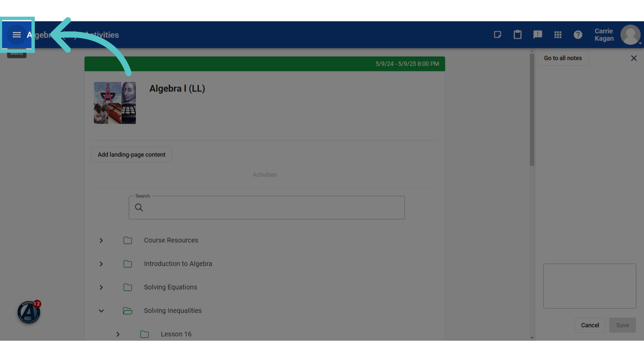Open the apps grid icon

pyautogui.click(x=558, y=35)
